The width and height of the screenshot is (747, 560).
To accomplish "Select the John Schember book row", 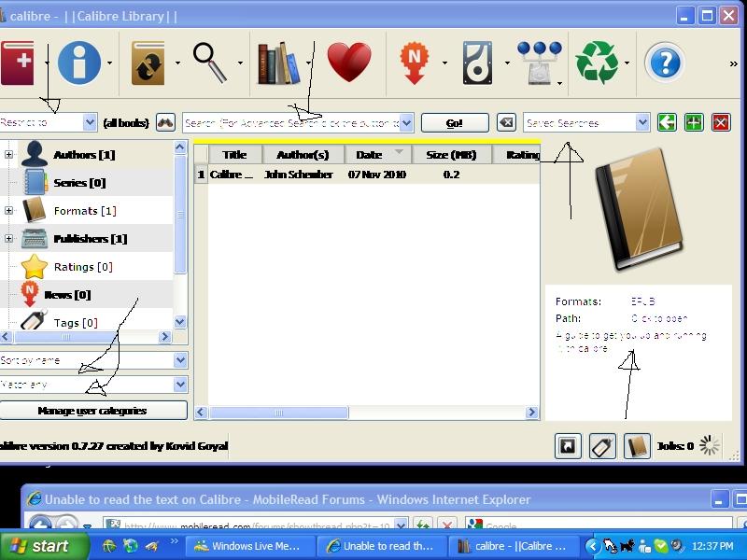I will [x=367, y=175].
